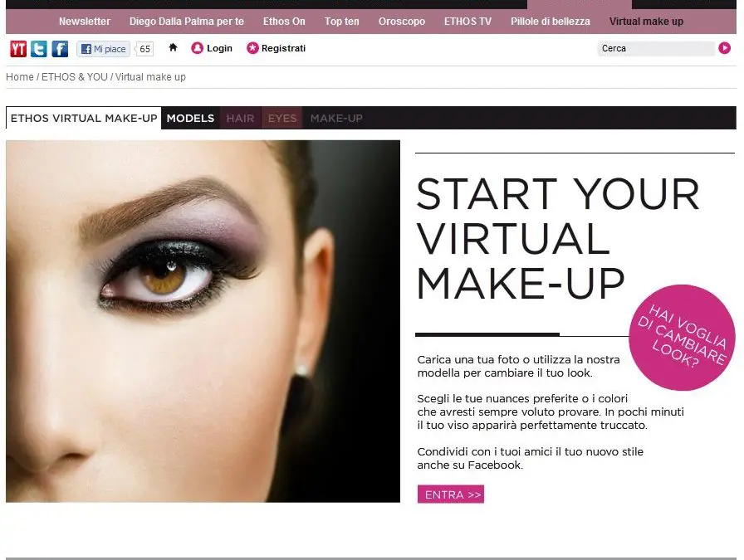Go to ETHOS & YOU in breadcrumb
744x560 pixels.
tap(75, 77)
